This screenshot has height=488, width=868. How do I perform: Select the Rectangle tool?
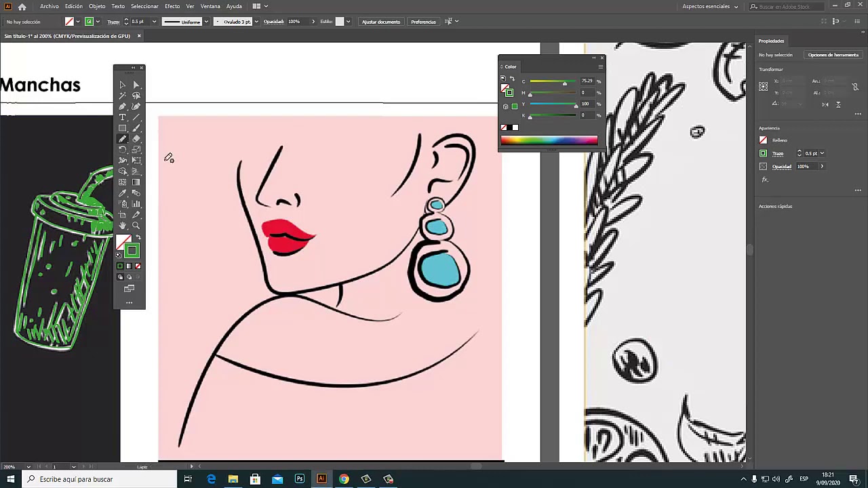click(123, 128)
